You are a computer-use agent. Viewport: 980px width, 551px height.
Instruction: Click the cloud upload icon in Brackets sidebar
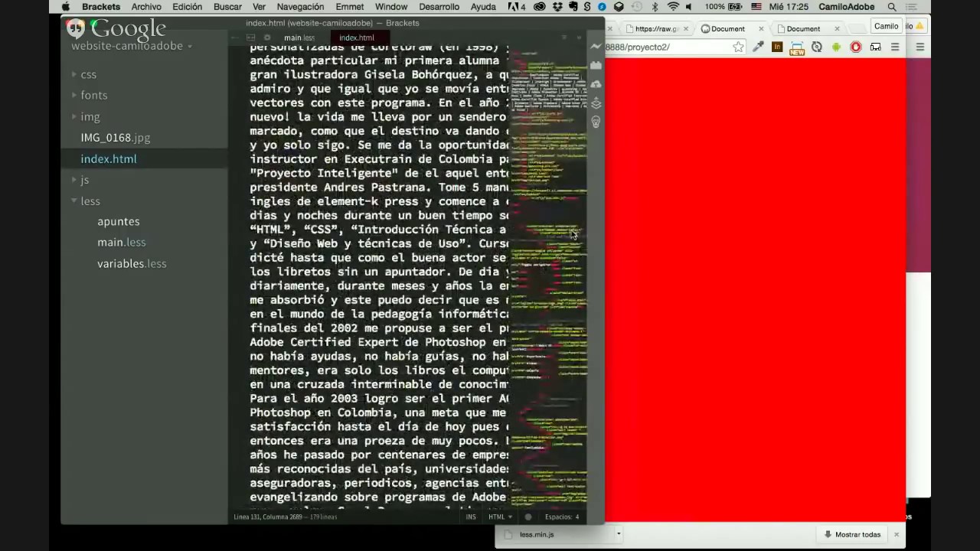tap(596, 84)
